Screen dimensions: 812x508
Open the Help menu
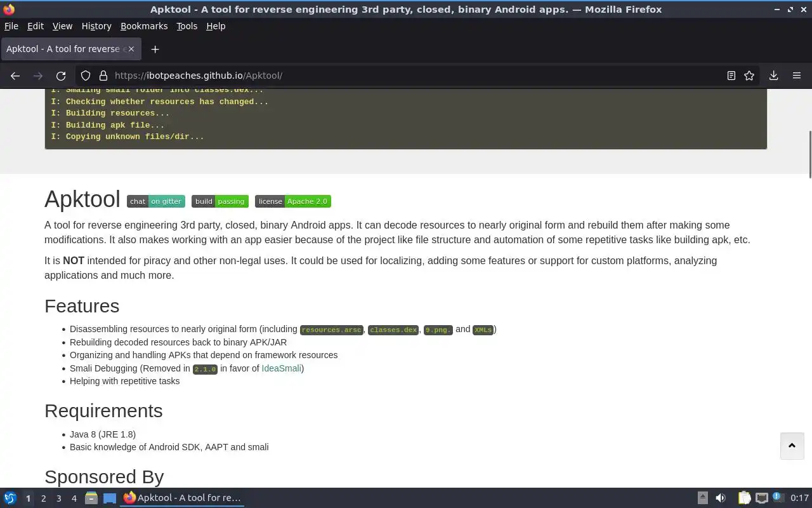coord(216,26)
